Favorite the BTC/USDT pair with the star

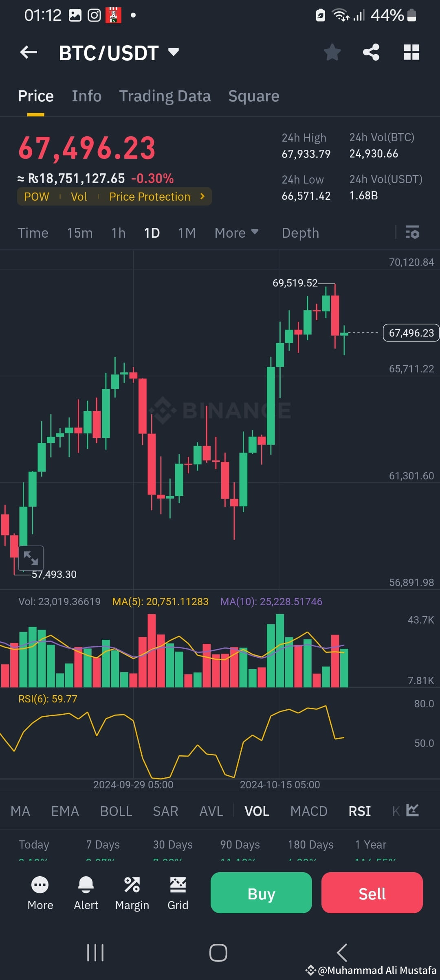pos(332,52)
